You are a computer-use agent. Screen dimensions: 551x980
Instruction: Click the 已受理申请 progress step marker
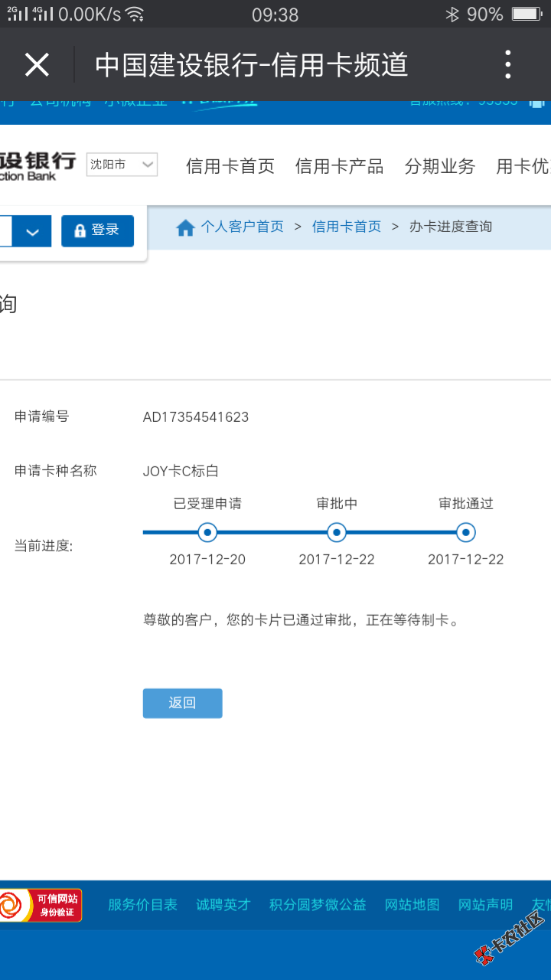tap(207, 532)
